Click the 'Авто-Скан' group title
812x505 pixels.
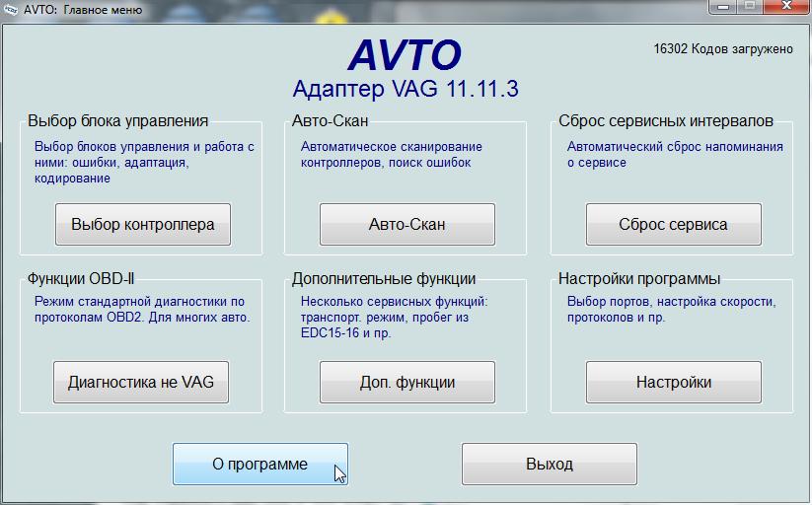click(x=331, y=120)
